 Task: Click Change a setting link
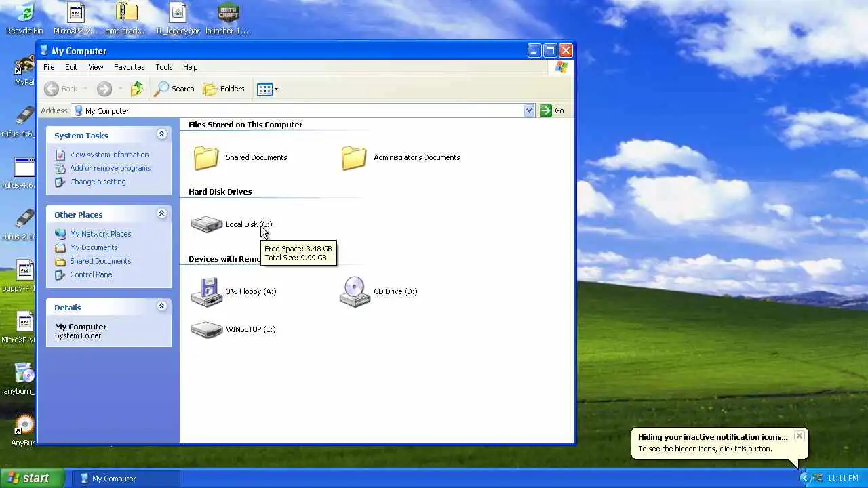tap(98, 182)
